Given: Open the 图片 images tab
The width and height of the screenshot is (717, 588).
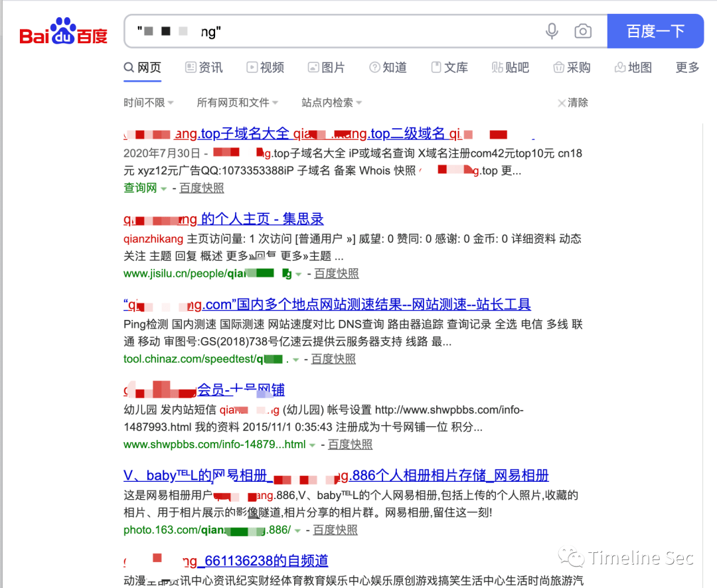Looking at the screenshot, I should 326,67.
